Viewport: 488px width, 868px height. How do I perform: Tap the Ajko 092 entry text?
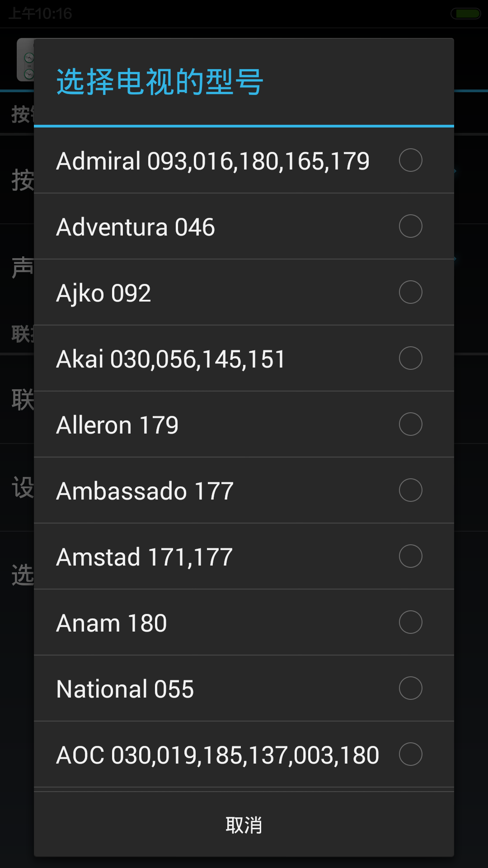(103, 294)
